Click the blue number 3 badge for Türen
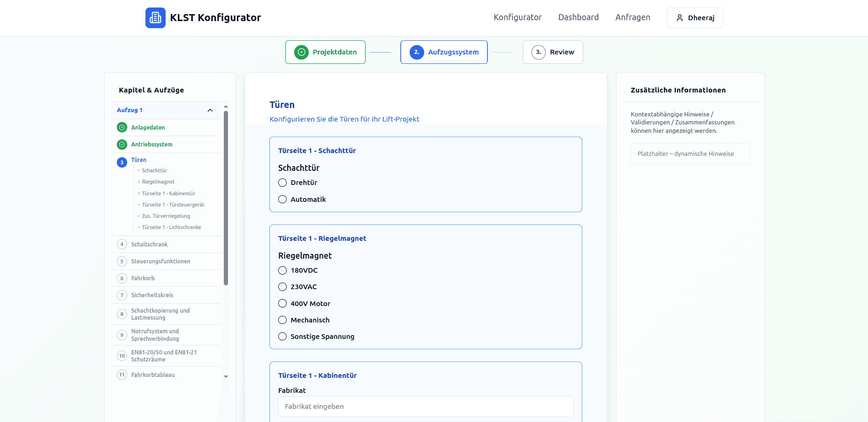The image size is (868, 422). click(122, 162)
